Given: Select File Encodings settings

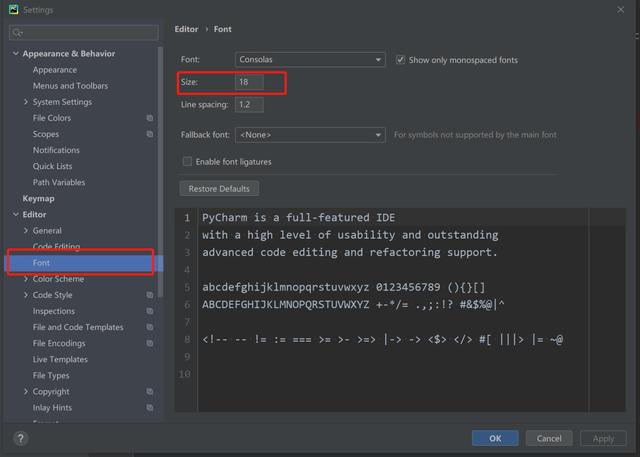Looking at the screenshot, I should [x=59, y=343].
